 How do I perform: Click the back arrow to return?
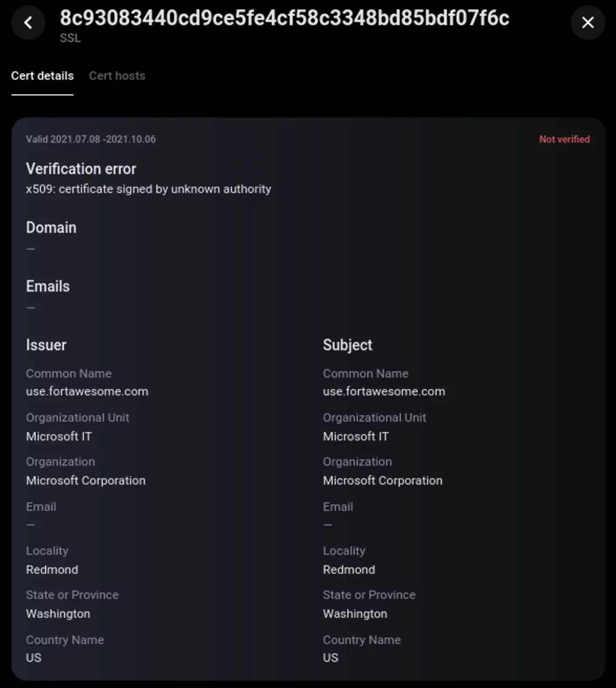point(28,23)
